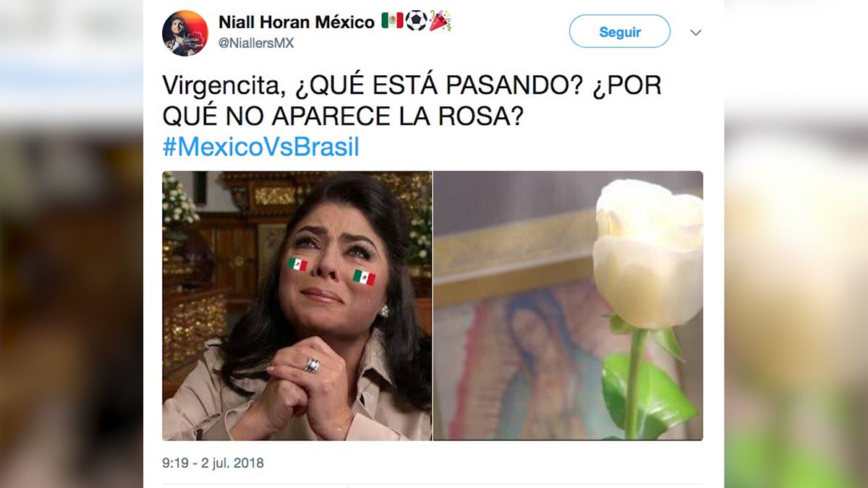Open the Niall Horan México profile avatar
This screenshot has width=868, height=488.
point(184,33)
